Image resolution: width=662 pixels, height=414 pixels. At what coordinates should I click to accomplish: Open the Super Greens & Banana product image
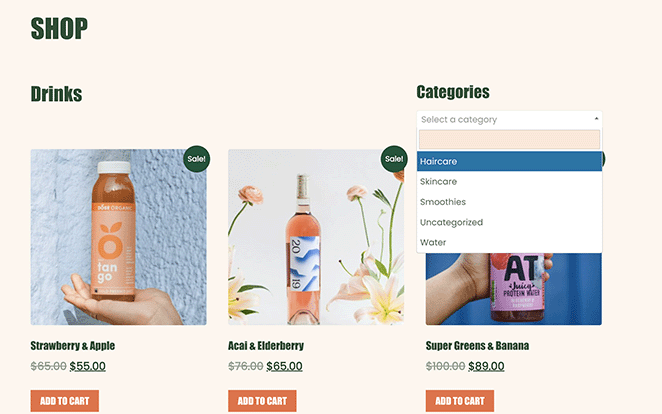point(513,290)
